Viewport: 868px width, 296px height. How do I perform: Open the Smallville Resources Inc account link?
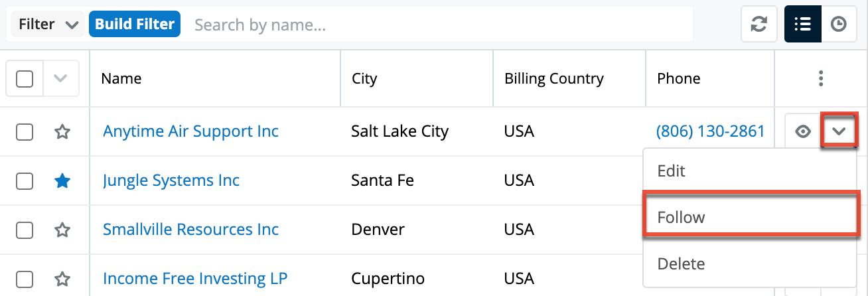coord(190,230)
